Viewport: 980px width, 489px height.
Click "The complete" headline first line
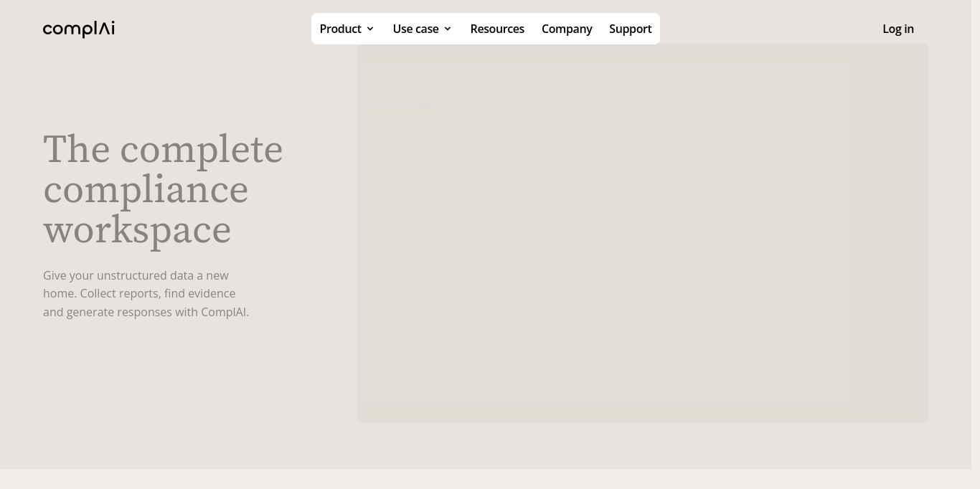[x=163, y=150]
